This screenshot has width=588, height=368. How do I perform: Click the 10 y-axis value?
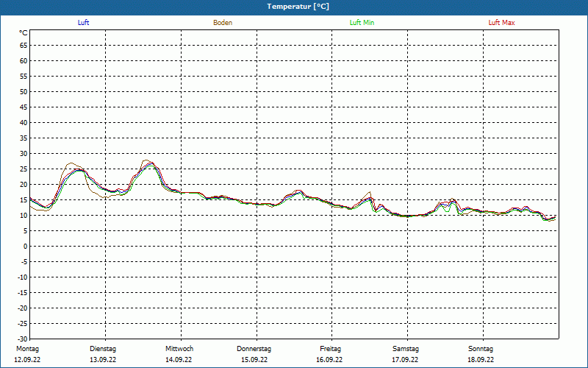[24, 215]
